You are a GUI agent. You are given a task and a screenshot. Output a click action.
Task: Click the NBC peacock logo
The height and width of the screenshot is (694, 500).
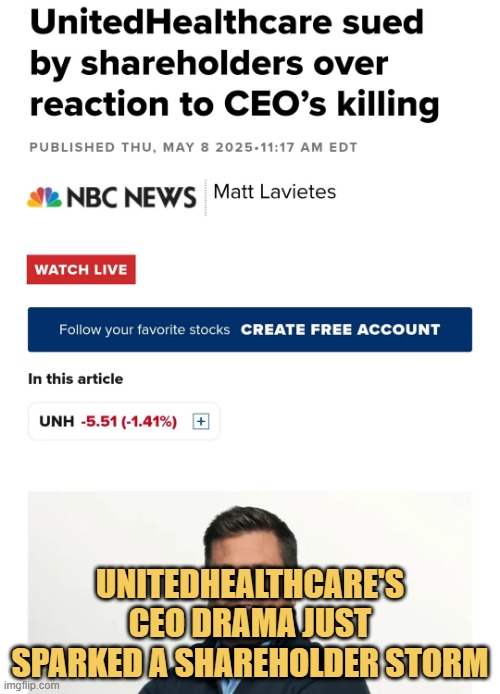click(x=44, y=197)
